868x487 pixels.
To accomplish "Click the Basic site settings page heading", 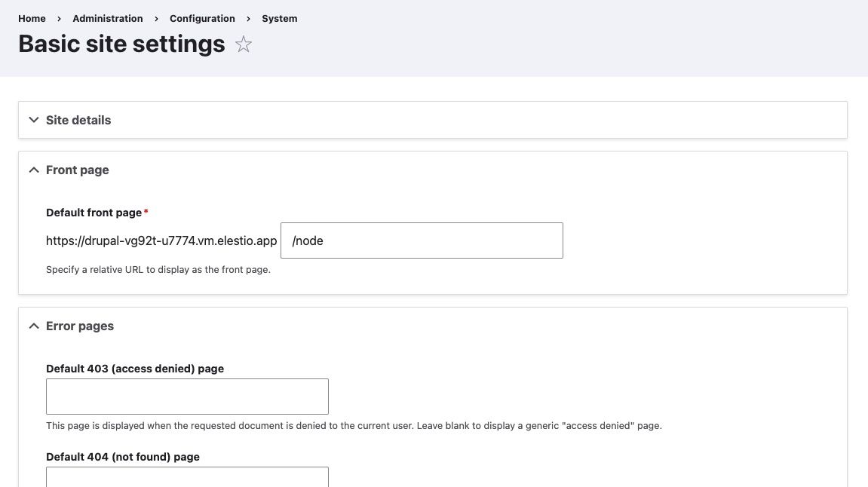I will [121, 44].
